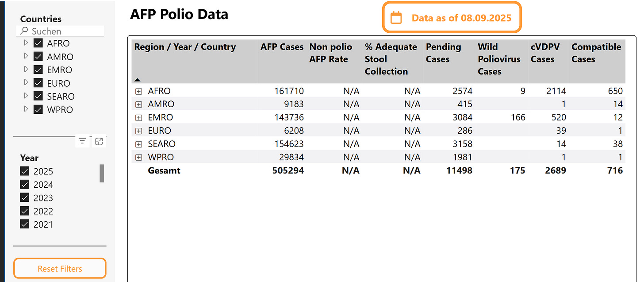Toggle year 2022 checkbox

pyautogui.click(x=25, y=211)
